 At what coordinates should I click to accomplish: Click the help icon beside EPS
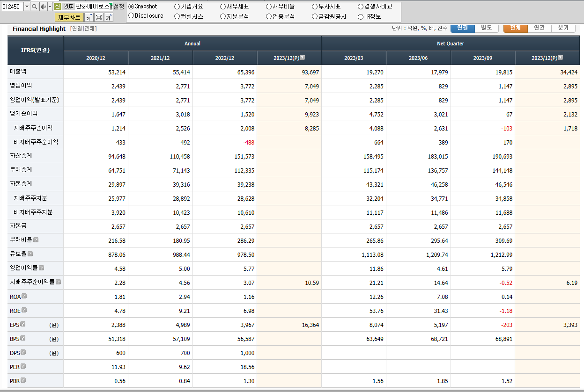pyautogui.click(x=23, y=324)
